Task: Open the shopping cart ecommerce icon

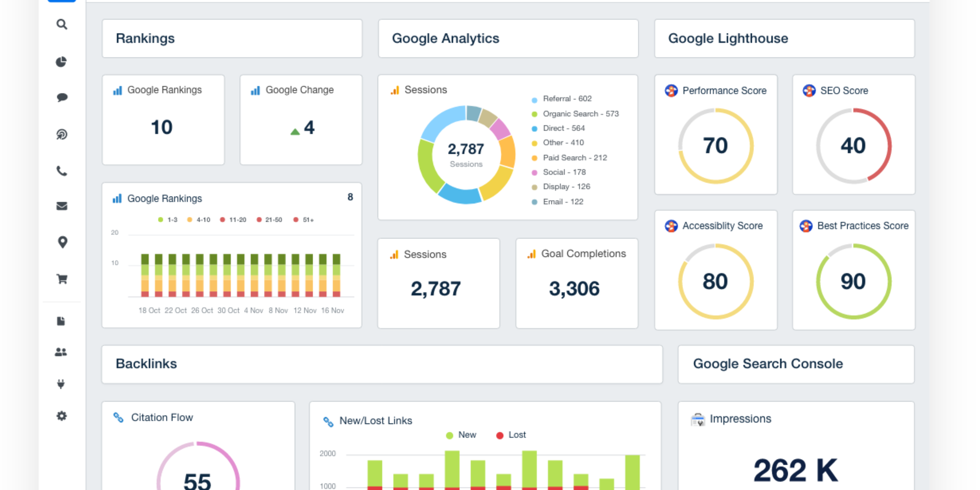Action: coord(62,279)
